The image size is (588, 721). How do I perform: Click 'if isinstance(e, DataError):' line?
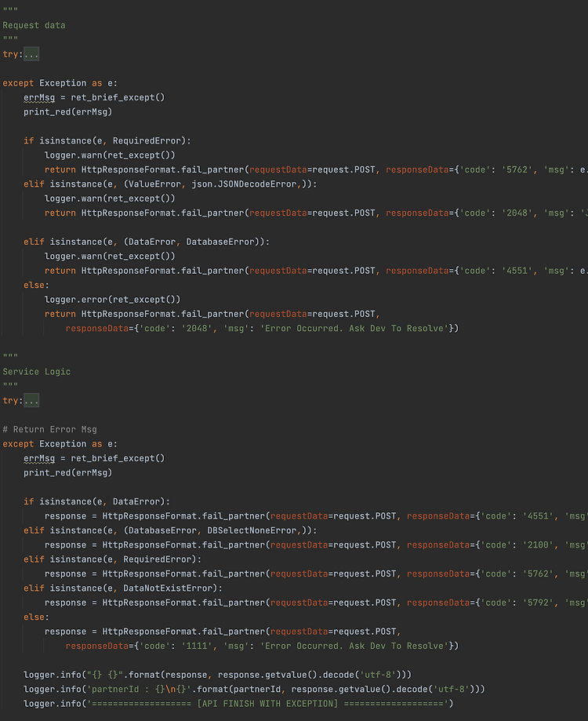pyautogui.click(x=97, y=501)
